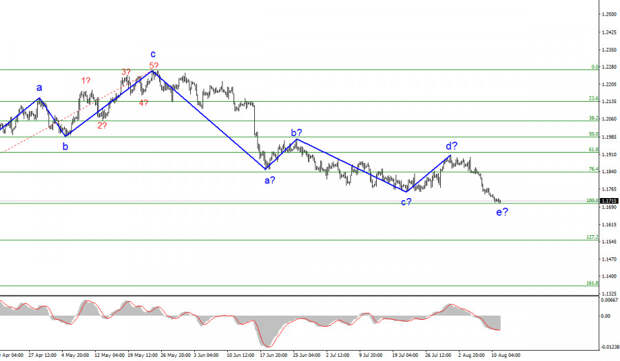620x361 pixels.
Task: Click the '2 Aug 20:00' time axis label
Action: tap(471, 355)
